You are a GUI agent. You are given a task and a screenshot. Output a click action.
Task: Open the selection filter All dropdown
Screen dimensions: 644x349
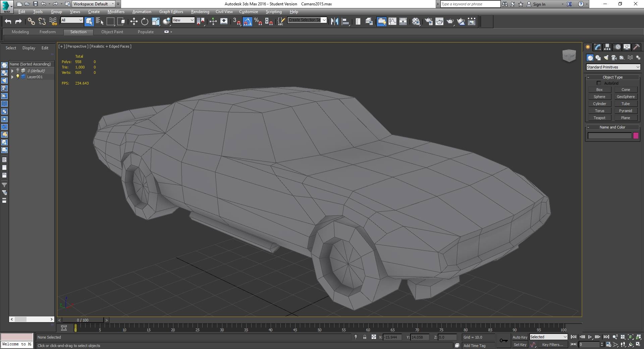(72, 20)
